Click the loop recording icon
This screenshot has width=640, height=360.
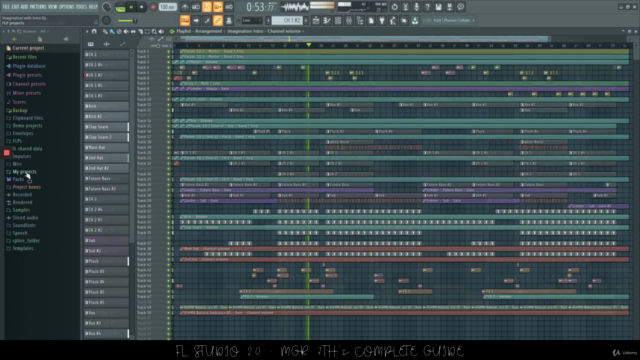(229, 7)
